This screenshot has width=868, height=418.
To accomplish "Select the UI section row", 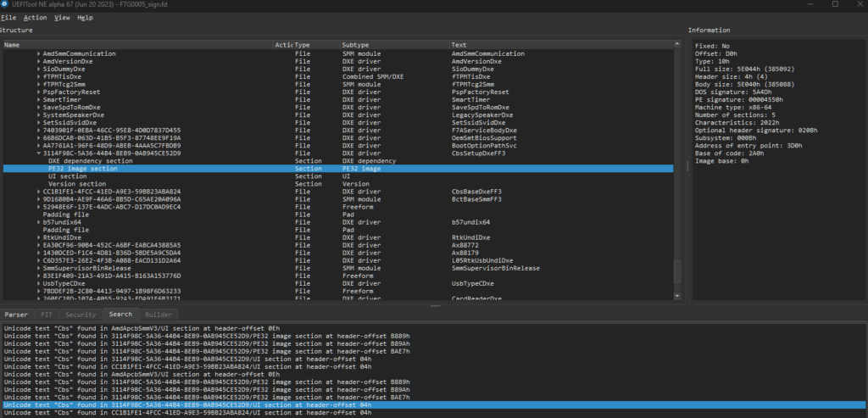I will (338, 176).
